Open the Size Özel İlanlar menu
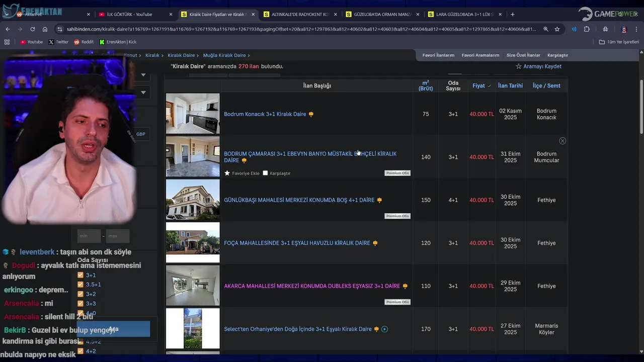The image size is (644, 362). (x=523, y=55)
